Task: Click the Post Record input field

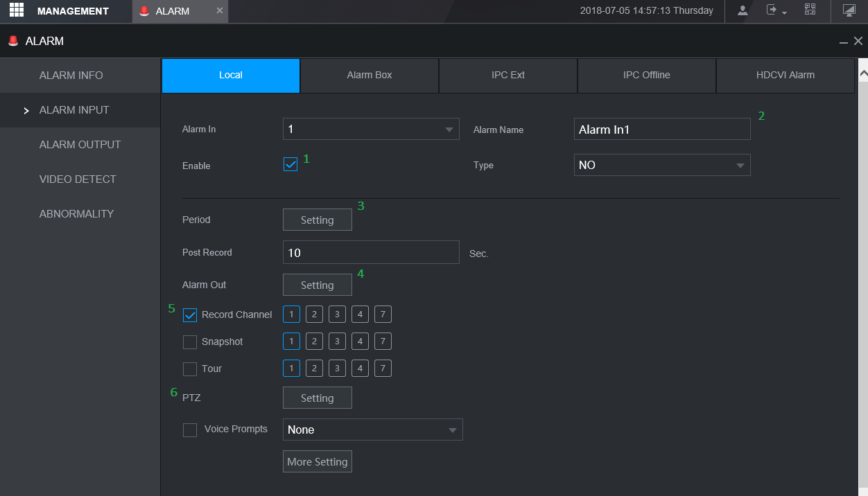Action: (371, 252)
